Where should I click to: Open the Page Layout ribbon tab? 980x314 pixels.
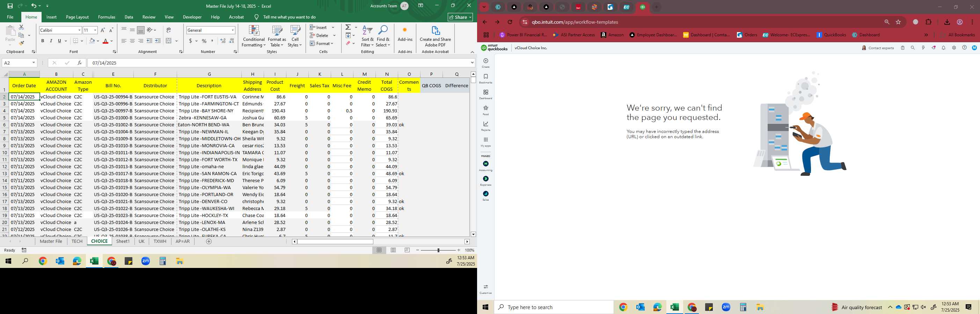point(77,17)
